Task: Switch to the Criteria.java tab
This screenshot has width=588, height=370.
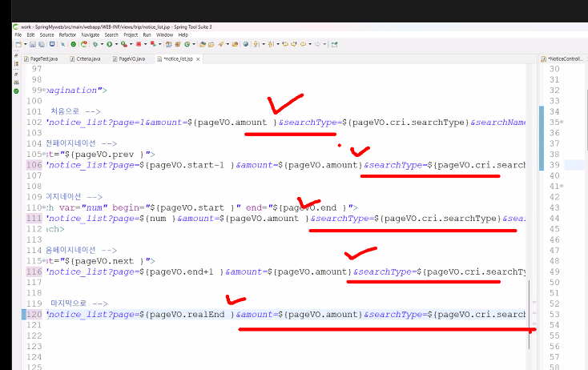Action: tap(86, 59)
